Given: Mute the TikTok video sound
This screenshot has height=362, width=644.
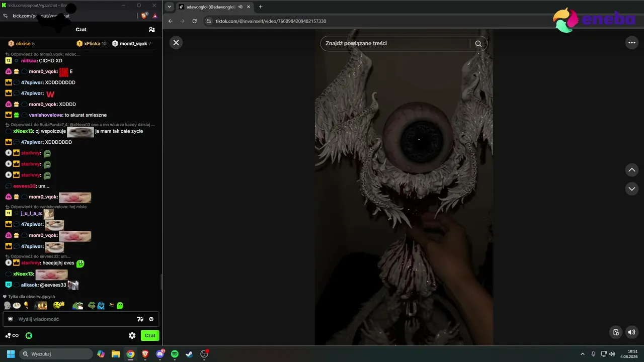Looking at the screenshot, I should [x=632, y=332].
